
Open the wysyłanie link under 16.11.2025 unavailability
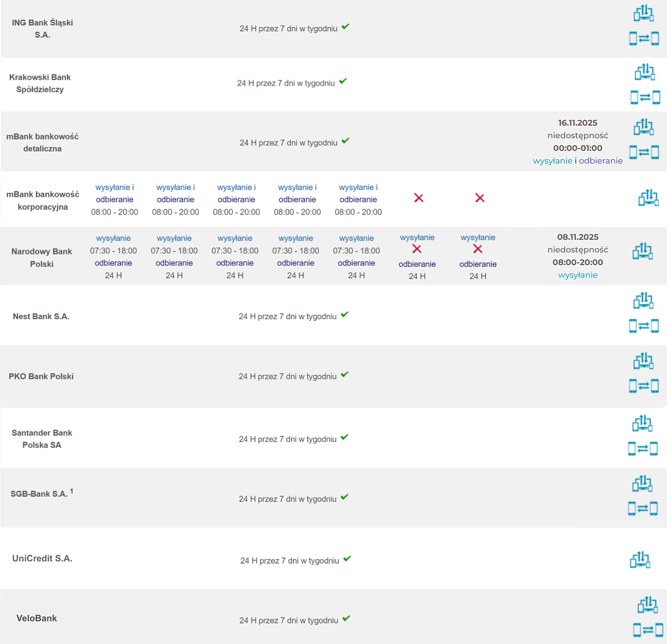(x=552, y=161)
